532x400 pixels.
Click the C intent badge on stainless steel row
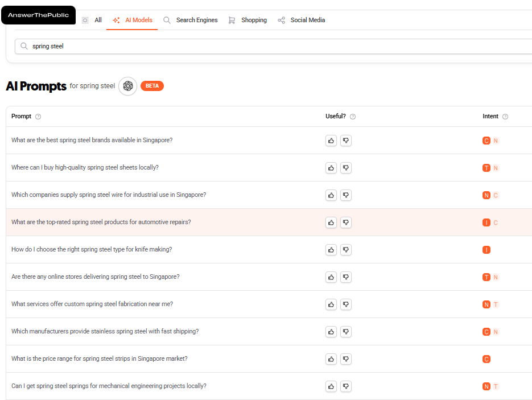[x=486, y=332]
